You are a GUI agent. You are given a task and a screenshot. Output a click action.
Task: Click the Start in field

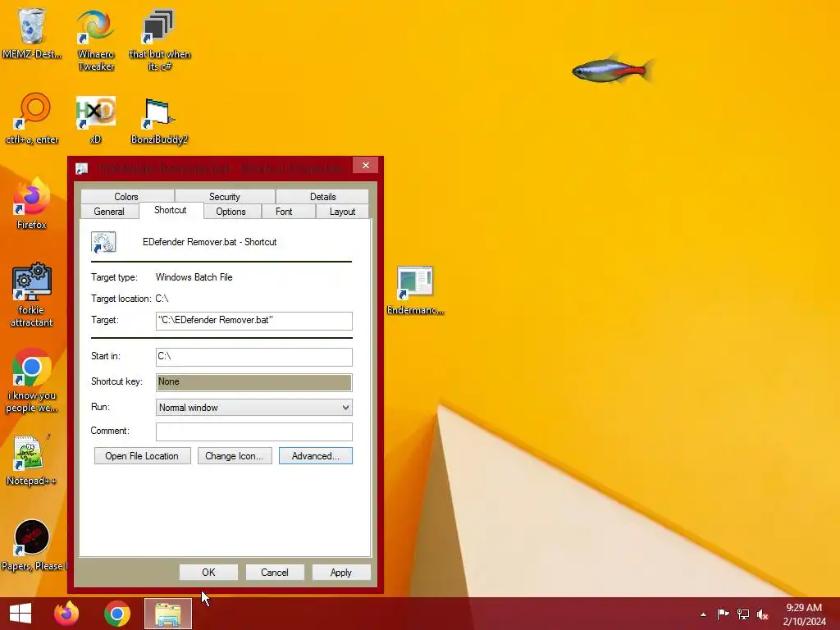pos(254,357)
